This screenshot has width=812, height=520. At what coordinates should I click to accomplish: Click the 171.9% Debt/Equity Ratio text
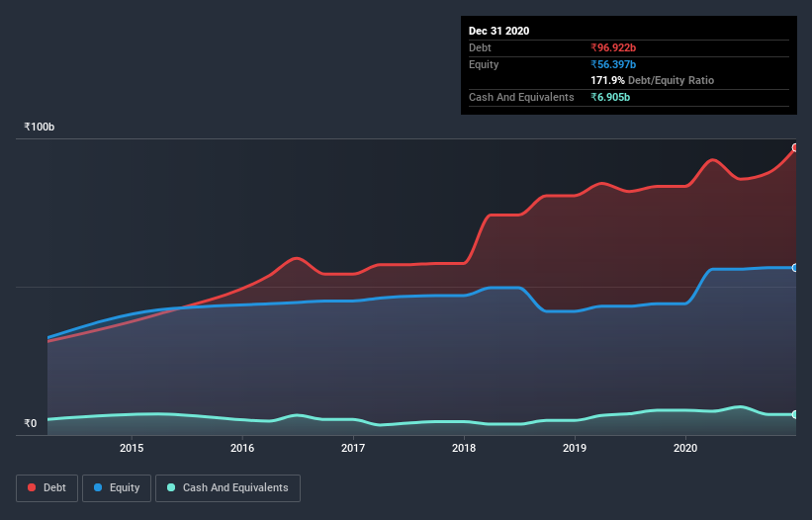point(652,80)
